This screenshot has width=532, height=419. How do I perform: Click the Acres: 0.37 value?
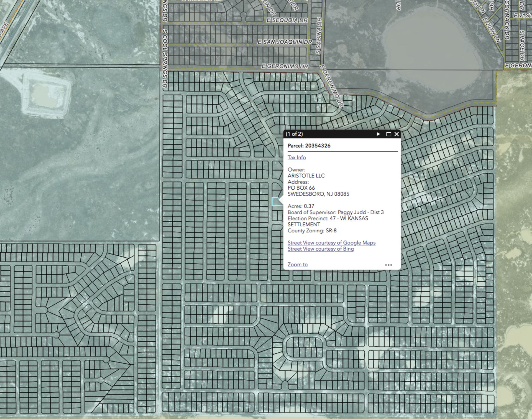(x=301, y=206)
